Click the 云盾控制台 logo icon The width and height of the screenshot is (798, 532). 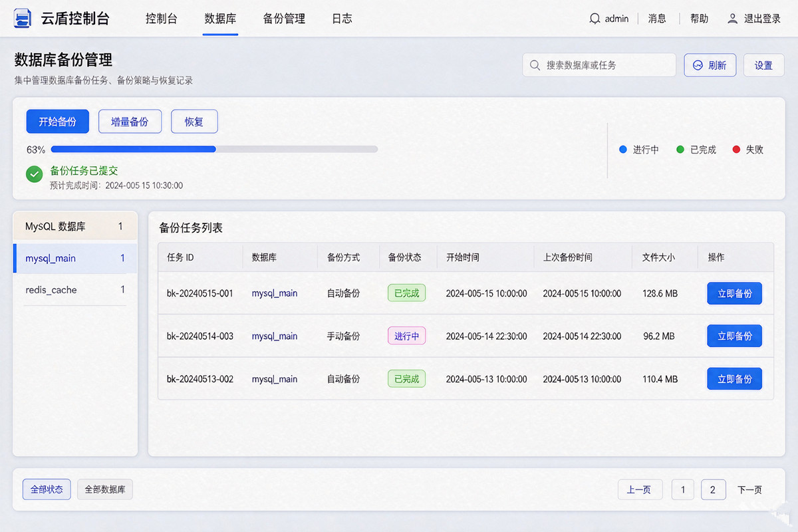pyautogui.click(x=23, y=18)
